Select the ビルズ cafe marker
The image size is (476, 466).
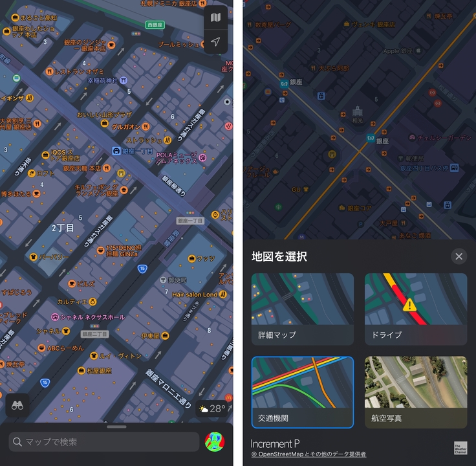point(72,283)
